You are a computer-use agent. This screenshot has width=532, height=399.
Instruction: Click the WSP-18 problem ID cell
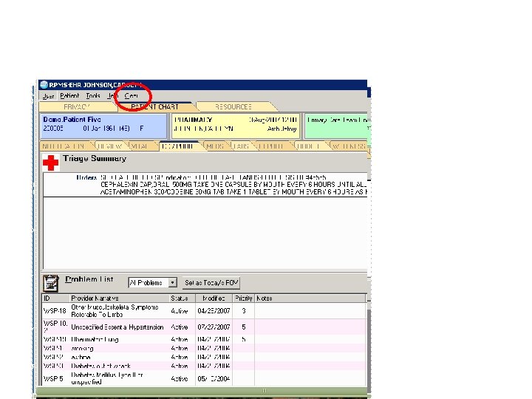click(x=55, y=311)
